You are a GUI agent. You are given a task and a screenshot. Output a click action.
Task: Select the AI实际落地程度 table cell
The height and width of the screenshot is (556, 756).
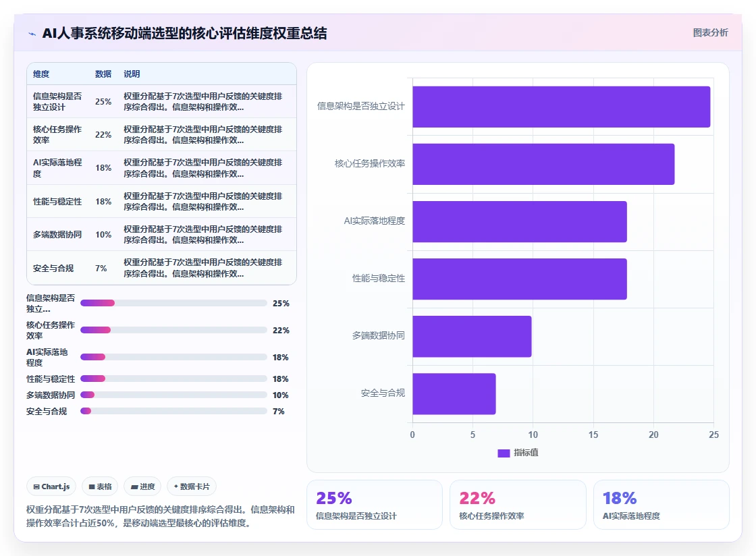click(57, 167)
